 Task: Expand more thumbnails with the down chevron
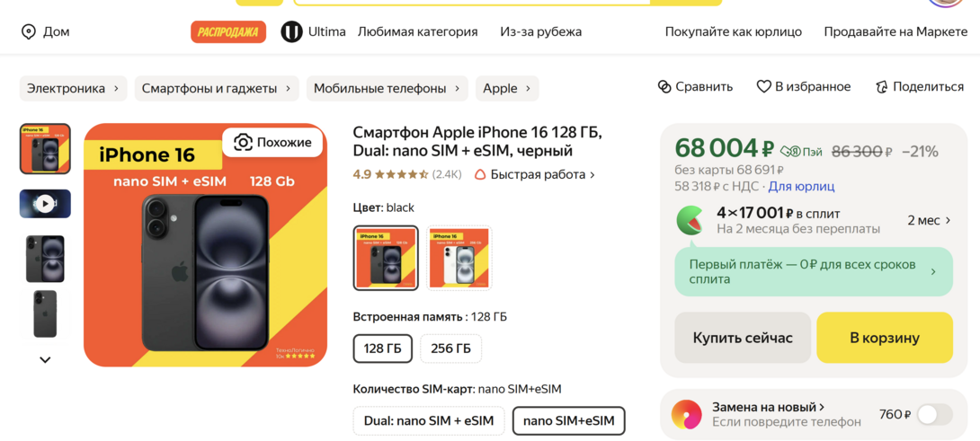point(45,360)
